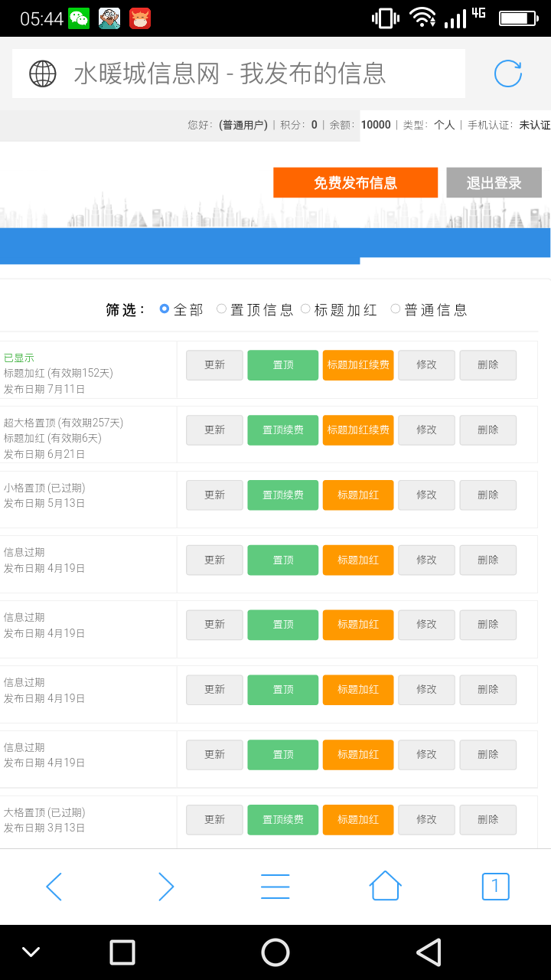Go back using browser back arrow

(54, 887)
